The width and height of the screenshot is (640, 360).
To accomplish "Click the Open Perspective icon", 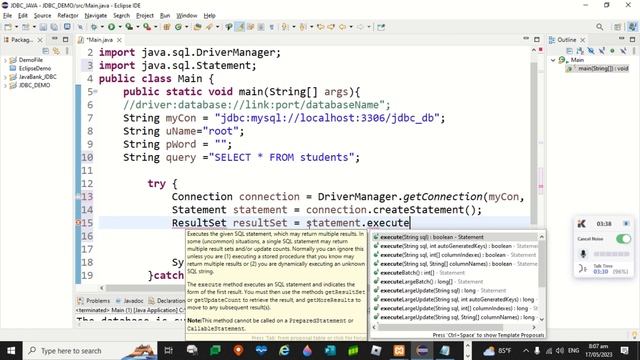I will click(618, 27).
